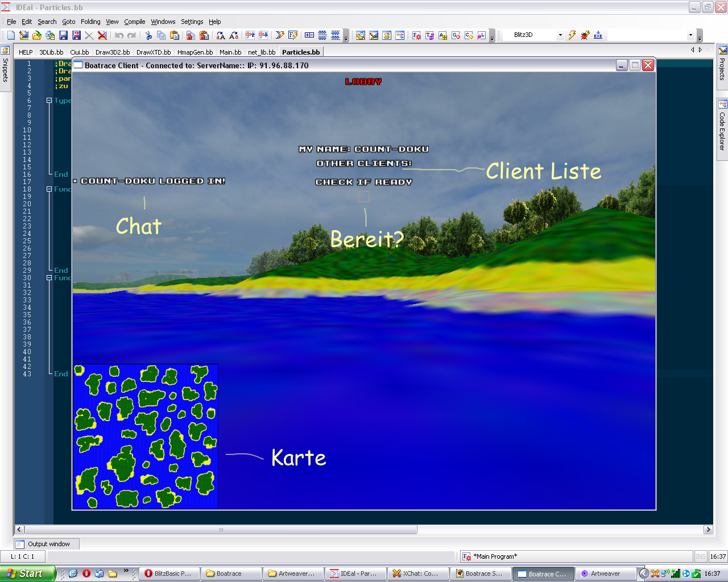Open the Compile menu
The height and width of the screenshot is (582, 728).
point(135,22)
